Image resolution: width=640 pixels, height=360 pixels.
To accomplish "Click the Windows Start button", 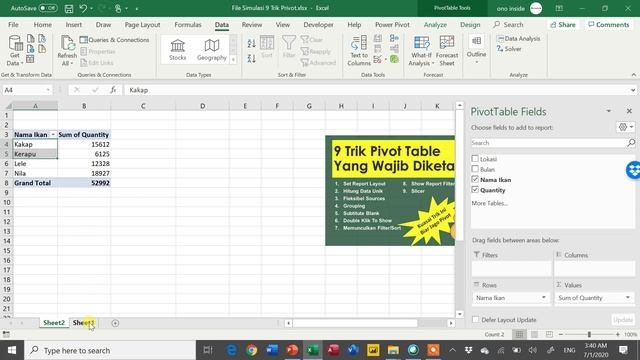I will click(x=12, y=350).
